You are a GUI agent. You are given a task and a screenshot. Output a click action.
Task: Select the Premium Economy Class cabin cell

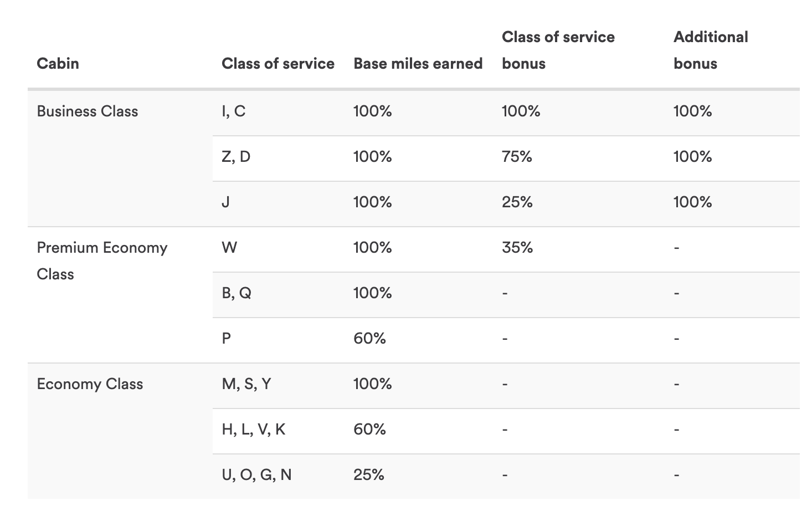pyautogui.click(x=102, y=260)
